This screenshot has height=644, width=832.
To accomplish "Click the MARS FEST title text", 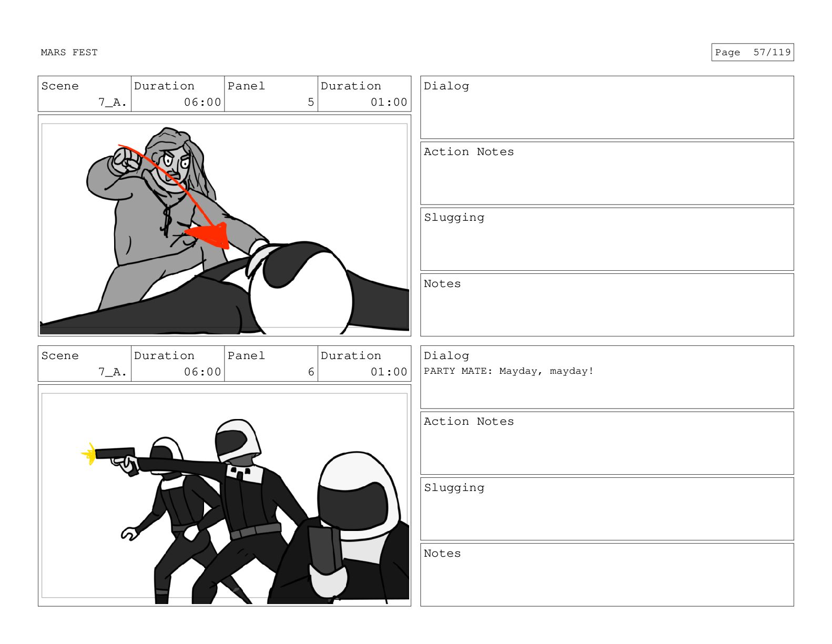I will (69, 53).
